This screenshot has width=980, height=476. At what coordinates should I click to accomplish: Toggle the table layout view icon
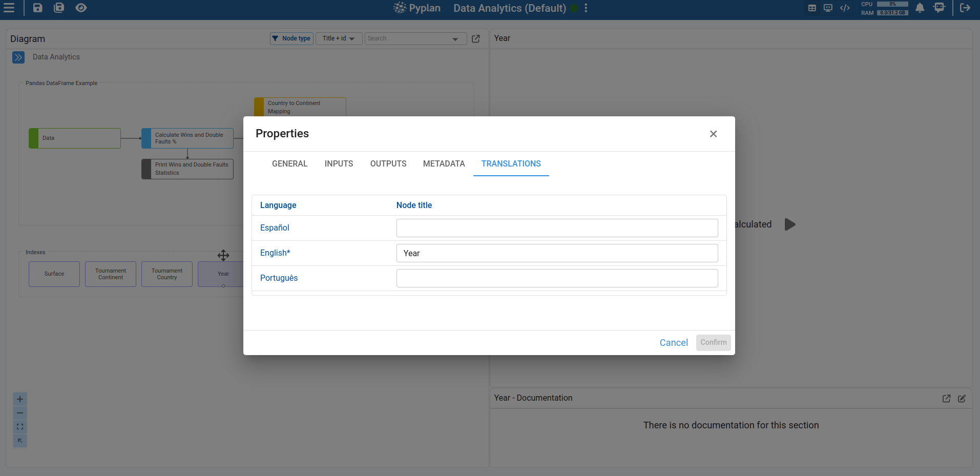coord(812,8)
